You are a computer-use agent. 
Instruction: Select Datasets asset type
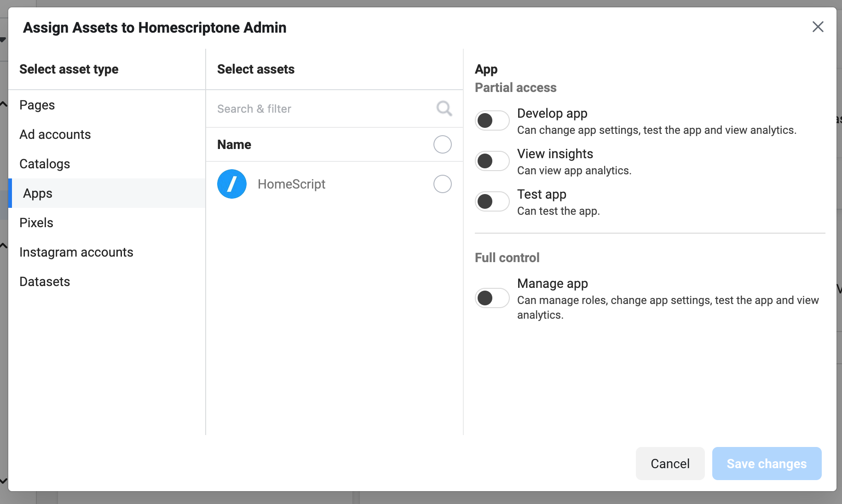107,281
